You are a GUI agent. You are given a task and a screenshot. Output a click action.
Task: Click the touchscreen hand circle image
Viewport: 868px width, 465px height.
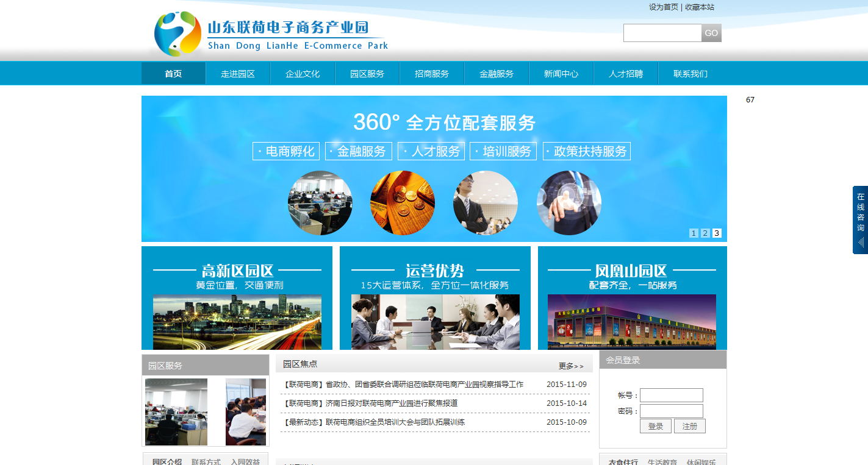[569, 203]
